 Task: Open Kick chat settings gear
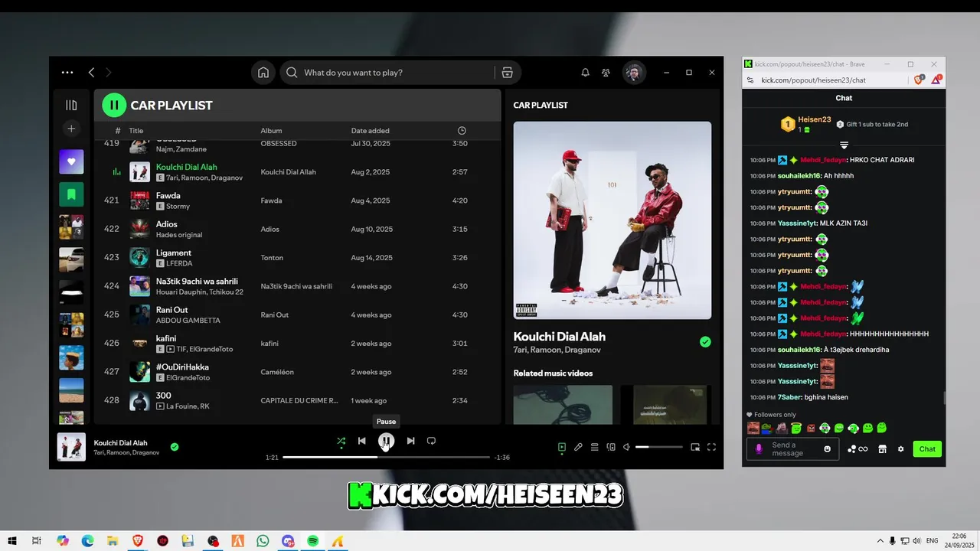click(x=900, y=449)
